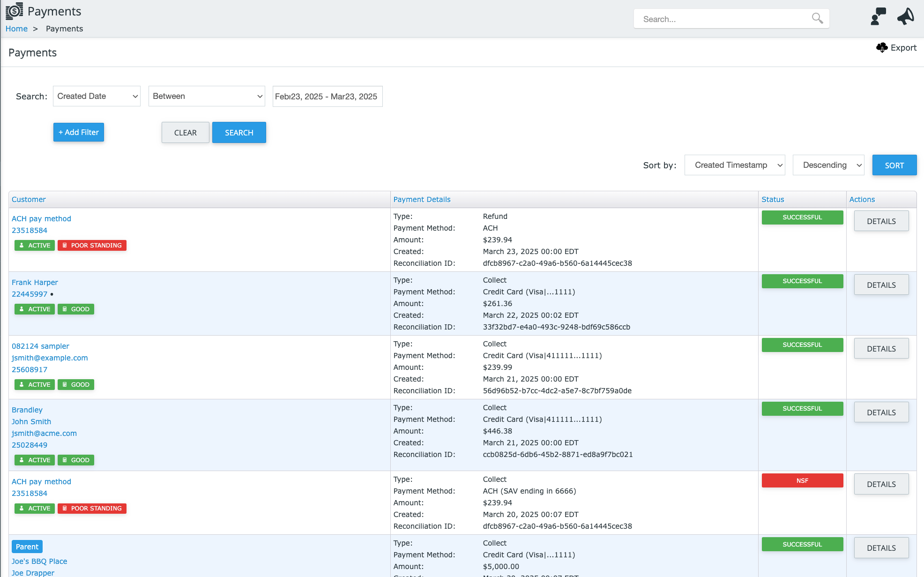Click the SORT button
This screenshot has width=924, height=577.
point(894,165)
